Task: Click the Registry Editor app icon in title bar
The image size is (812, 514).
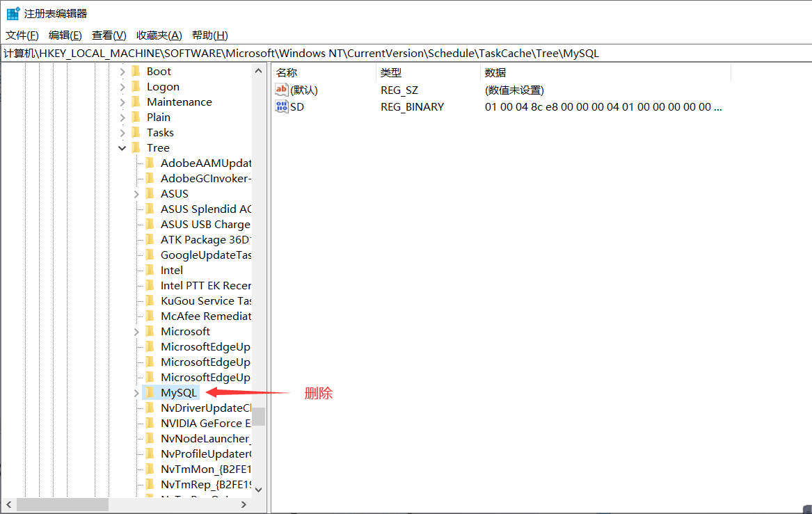Action: tap(13, 13)
